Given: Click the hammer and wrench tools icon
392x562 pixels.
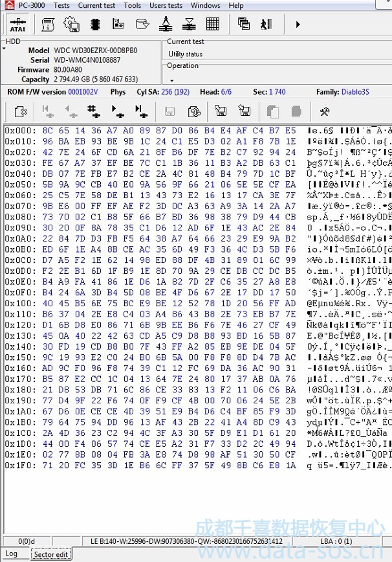Looking at the screenshot, I should (324, 112).
